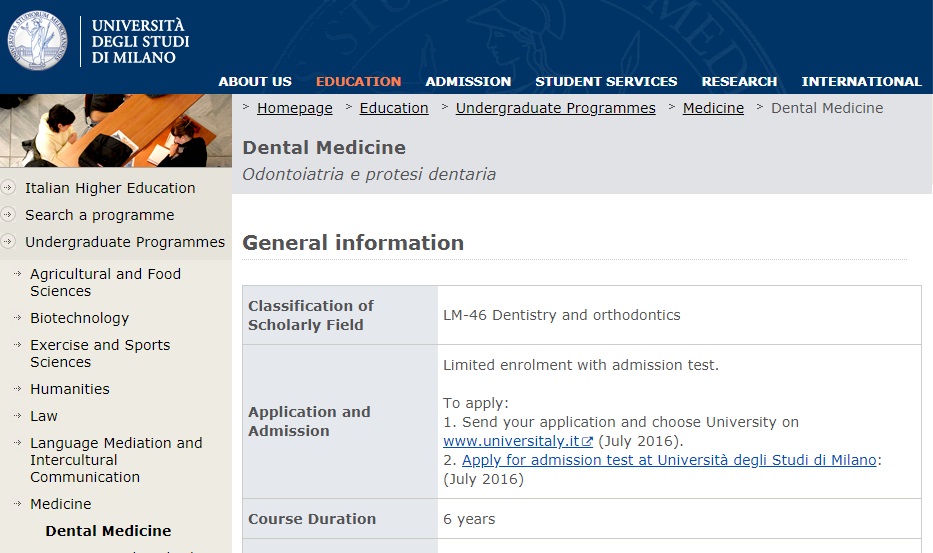The width and height of the screenshot is (933, 553).
Task: Click the 6 years value
Action: coord(469,519)
